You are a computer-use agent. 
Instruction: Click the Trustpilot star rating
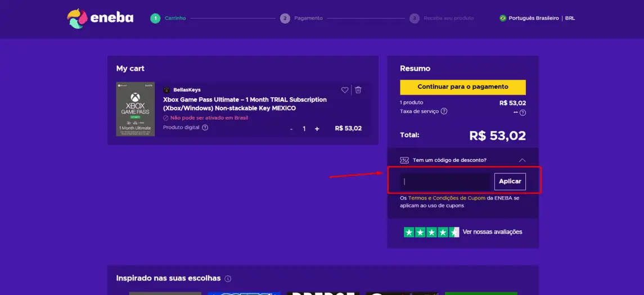[x=431, y=232]
